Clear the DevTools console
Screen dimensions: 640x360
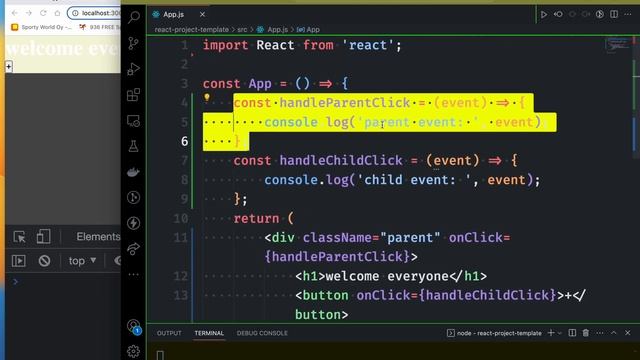click(44, 261)
